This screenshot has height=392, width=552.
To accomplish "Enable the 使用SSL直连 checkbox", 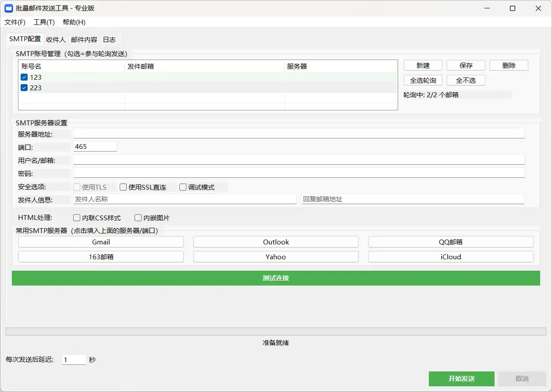I will click(x=123, y=187).
